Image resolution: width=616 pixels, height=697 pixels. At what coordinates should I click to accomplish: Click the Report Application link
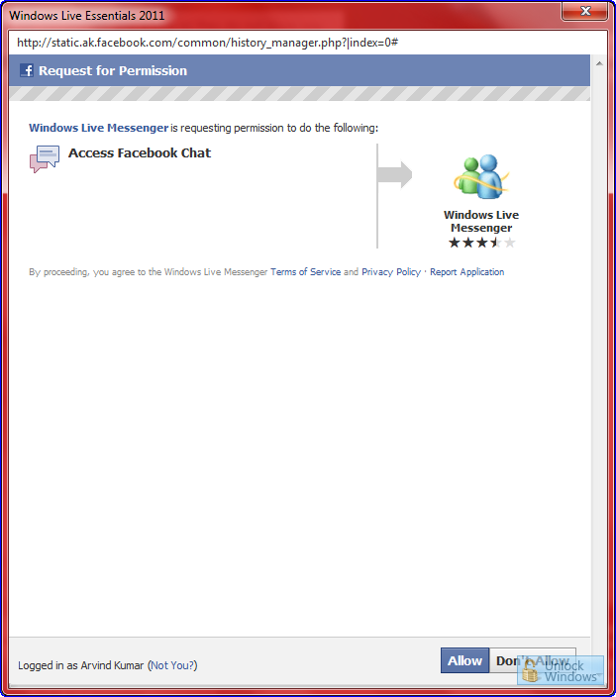pos(467,271)
